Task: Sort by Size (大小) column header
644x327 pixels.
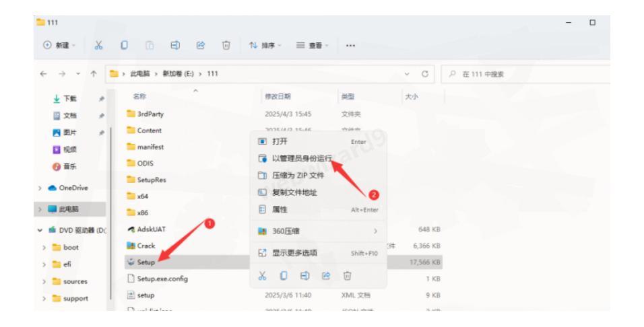Action: [x=412, y=96]
